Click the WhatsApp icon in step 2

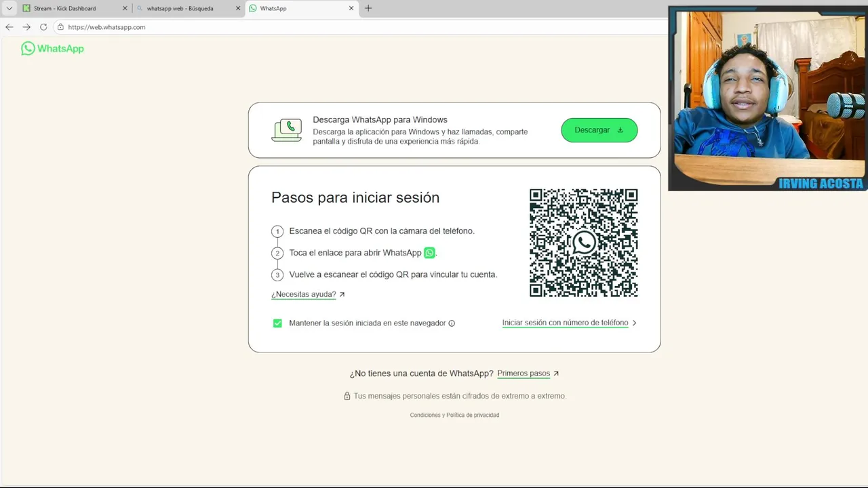coord(429,253)
